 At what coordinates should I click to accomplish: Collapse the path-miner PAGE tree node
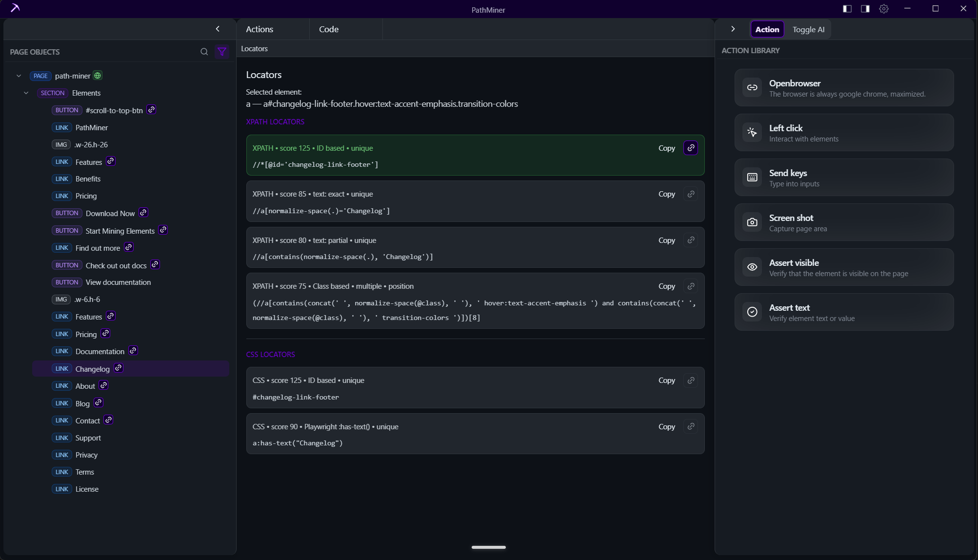[x=19, y=76]
